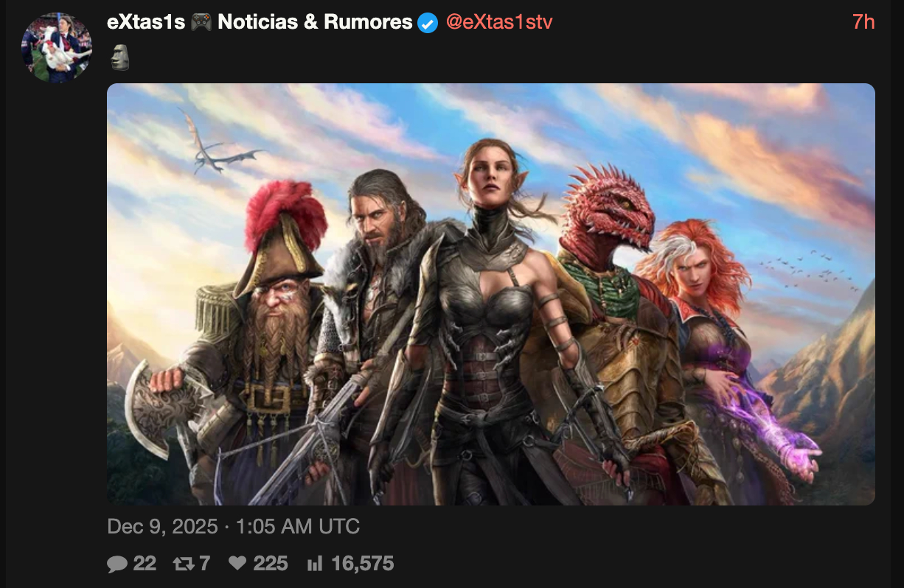The height and width of the screenshot is (588, 904).
Task: Click the blue verified checkmark badge
Action: pos(428,23)
